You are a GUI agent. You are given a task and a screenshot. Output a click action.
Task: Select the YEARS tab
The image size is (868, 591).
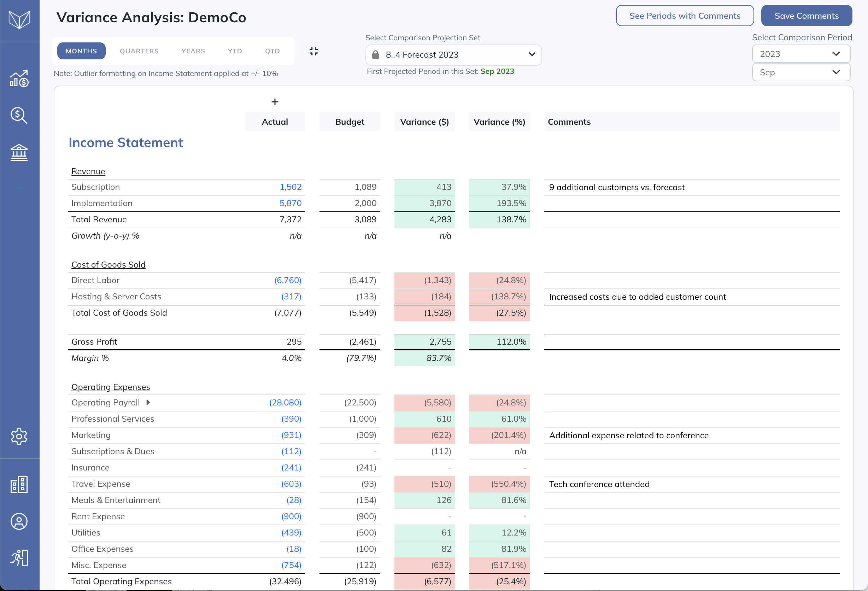click(193, 51)
